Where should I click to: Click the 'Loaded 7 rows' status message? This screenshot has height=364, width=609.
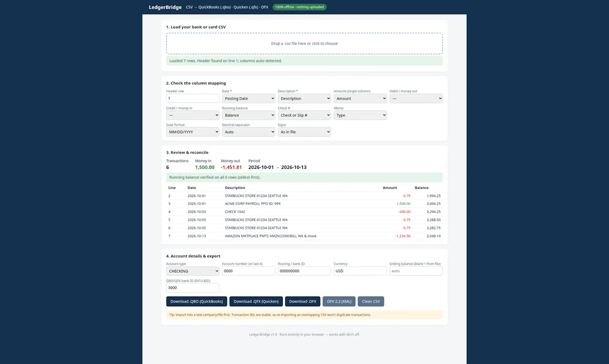[304, 61]
